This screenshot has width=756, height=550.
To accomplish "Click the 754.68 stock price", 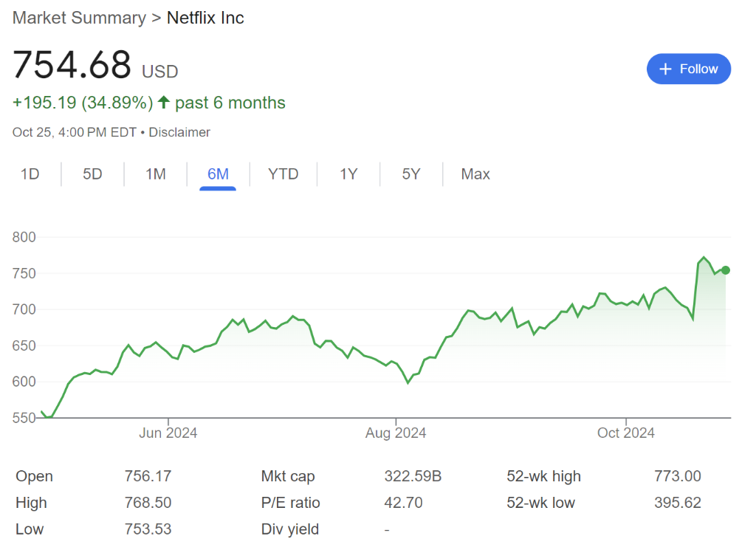I will (72, 65).
